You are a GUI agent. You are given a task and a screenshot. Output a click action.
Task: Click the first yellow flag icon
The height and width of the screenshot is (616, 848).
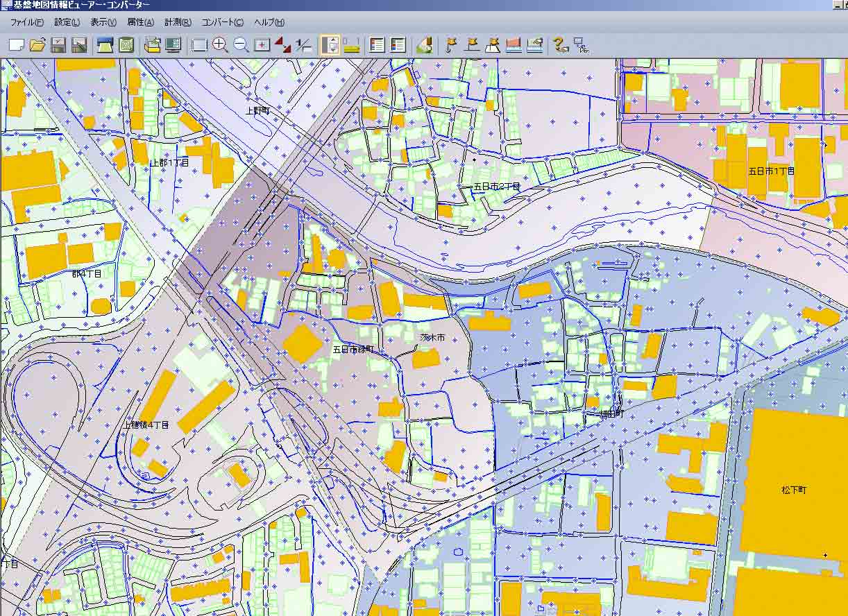(x=450, y=45)
